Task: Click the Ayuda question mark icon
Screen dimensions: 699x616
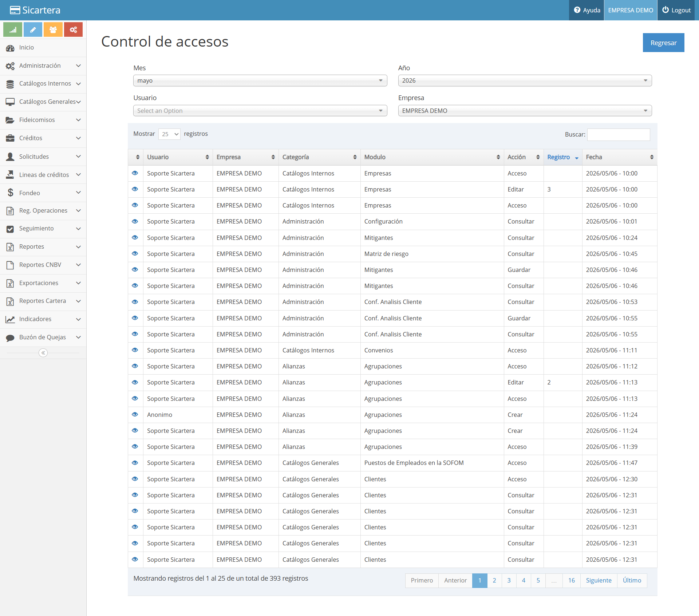Action: tap(577, 10)
